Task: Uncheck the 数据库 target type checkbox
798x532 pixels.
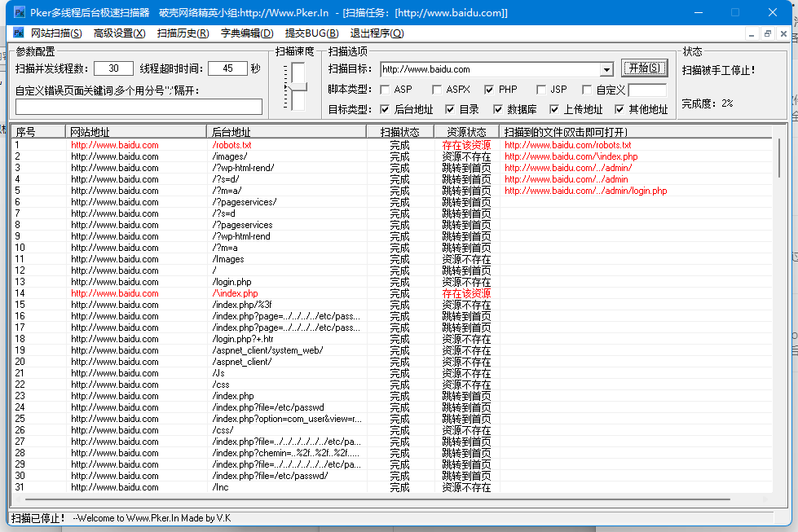Action: [x=498, y=109]
